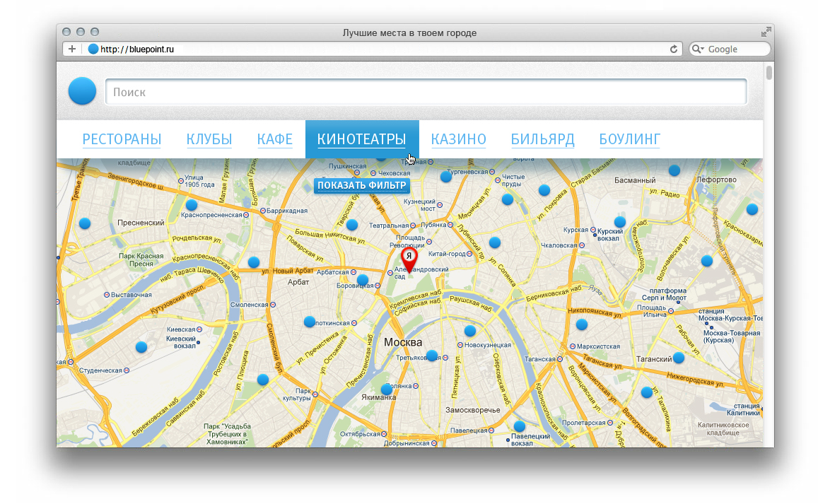Click the blue Bluepoint logo circle
The width and height of the screenshot is (818, 504).
(82, 91)
